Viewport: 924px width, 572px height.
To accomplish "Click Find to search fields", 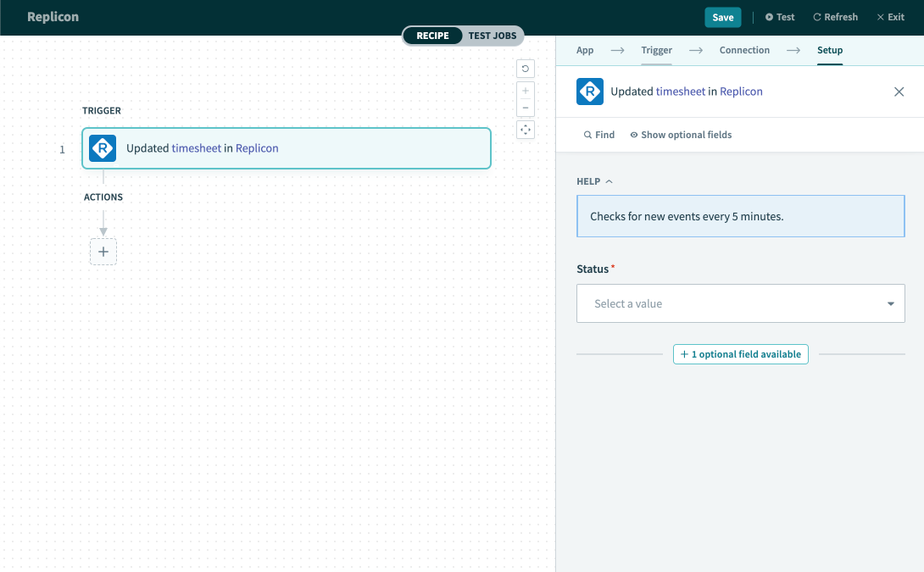I will point(599,135).
